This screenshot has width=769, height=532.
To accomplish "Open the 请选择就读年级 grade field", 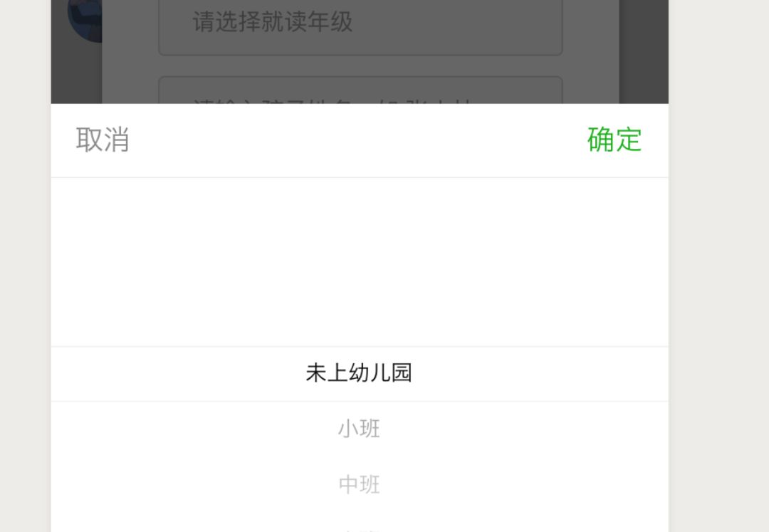I will (x=360, y=24).
